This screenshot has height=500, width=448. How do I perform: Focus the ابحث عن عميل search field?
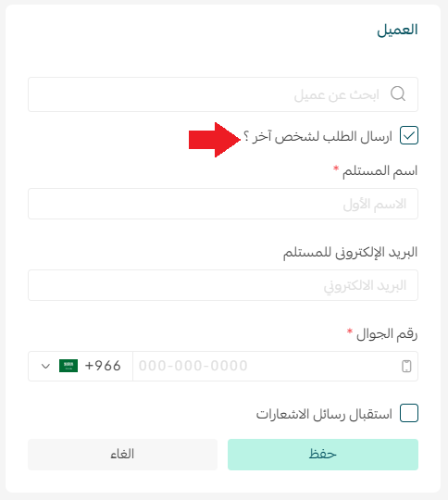pos(223,94)
